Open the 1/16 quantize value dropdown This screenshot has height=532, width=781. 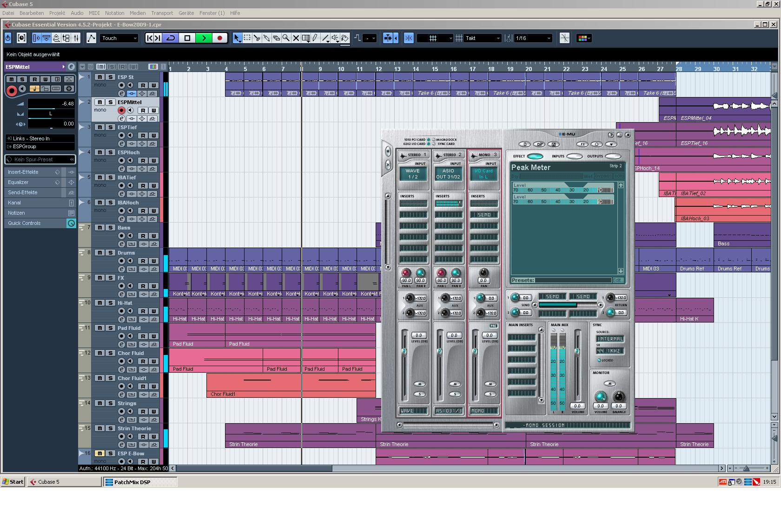coord(533,38)
